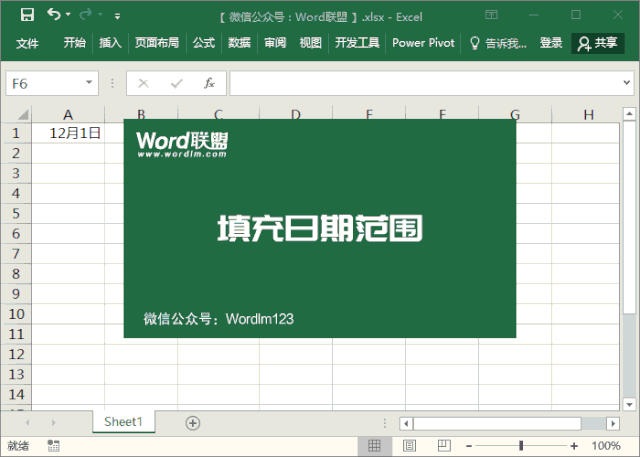Click the Save icon in quick access toolbar

[27, 15]
